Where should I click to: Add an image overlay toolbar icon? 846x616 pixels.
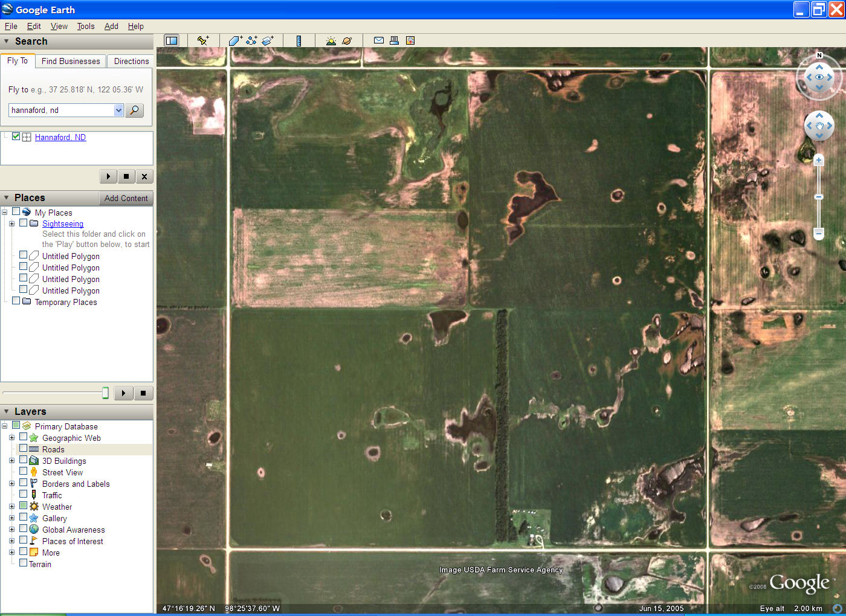(x=268, y=40)
